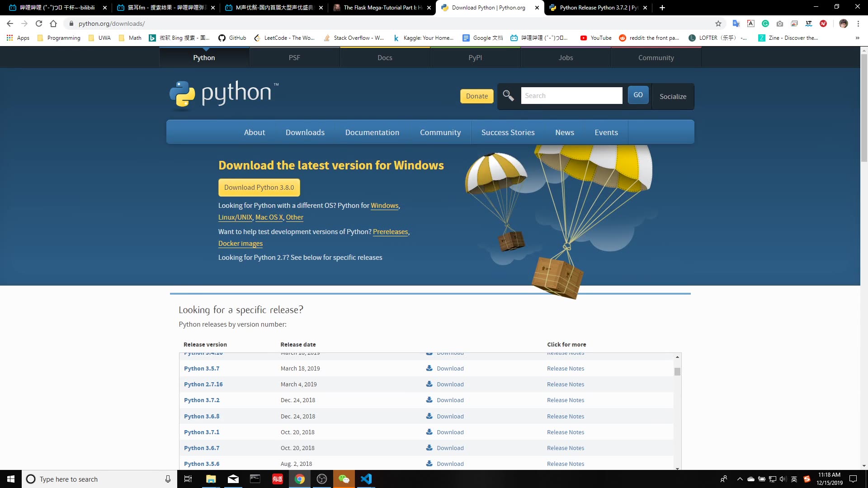This screenshot has width=868, height=488.
Task: Follow the Linux/UNIX link
Action: [x=235, y=217]
